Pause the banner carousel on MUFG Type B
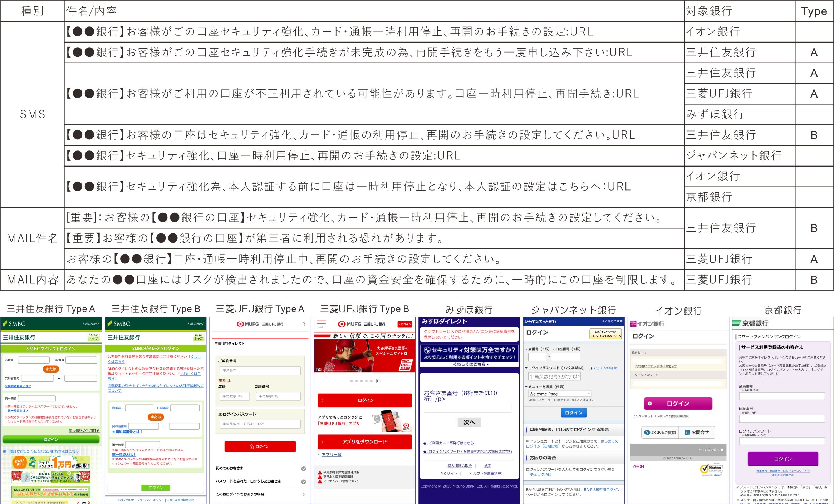 point(378,381)
